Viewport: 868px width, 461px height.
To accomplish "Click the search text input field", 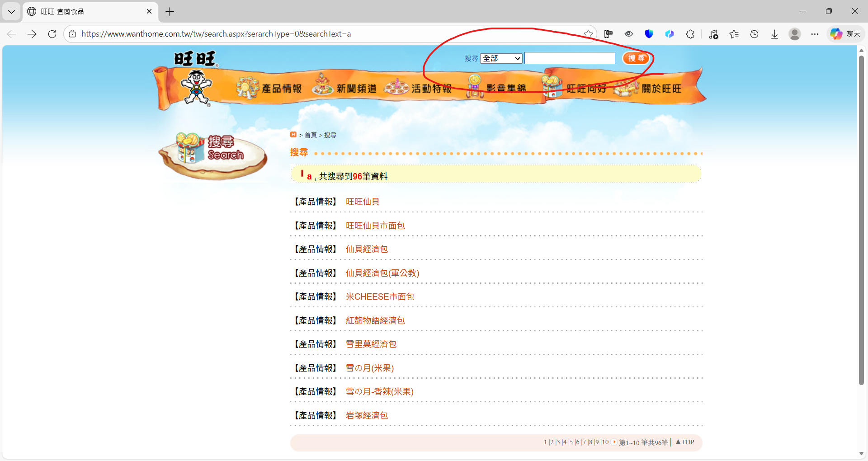I will click(x=570, y=58).
